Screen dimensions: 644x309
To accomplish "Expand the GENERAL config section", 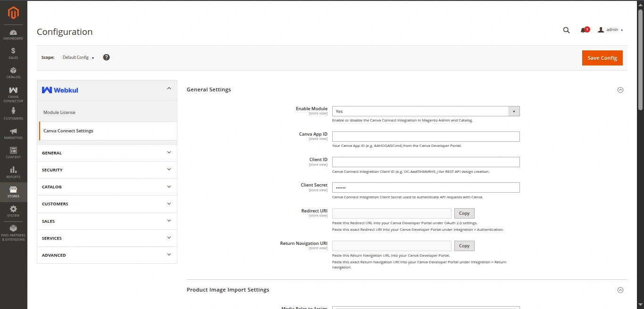I will coord(107,153).
